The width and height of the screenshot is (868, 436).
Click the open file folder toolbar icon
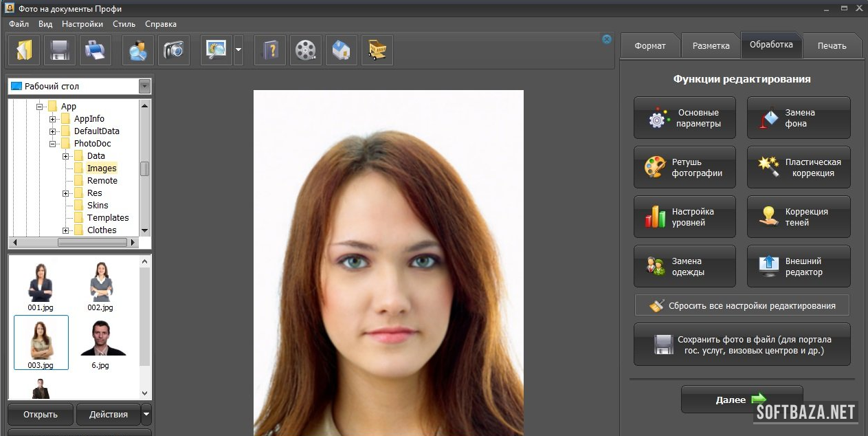coord(24,51)
